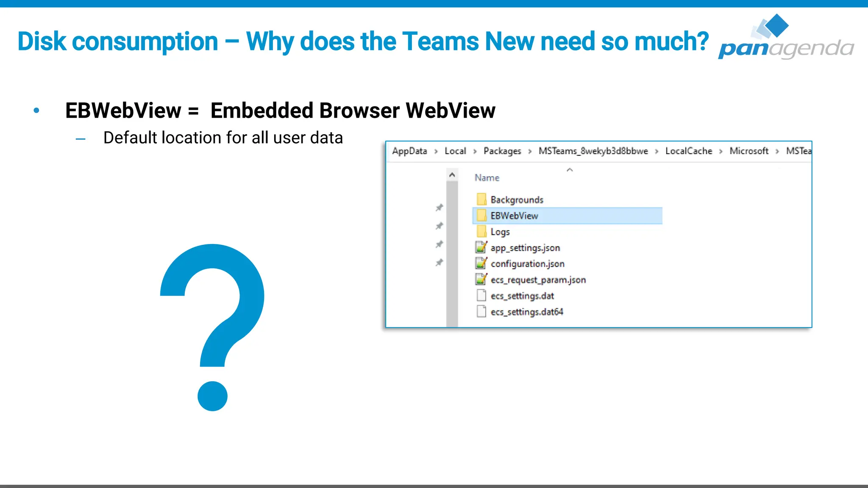
Task: Navigate to Local in the breadcrumb path
Action: pyautogui.click(x=455, y=151)
